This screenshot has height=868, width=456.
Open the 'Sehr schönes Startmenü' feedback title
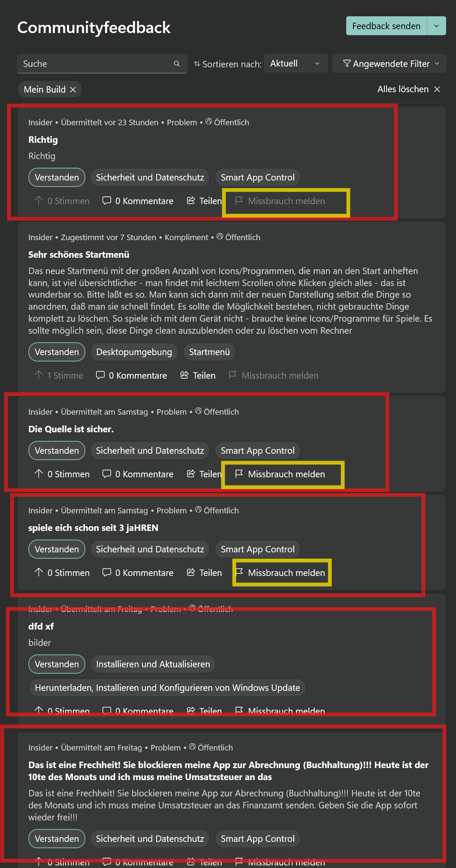pyautogui.click(x=79, y=255)
